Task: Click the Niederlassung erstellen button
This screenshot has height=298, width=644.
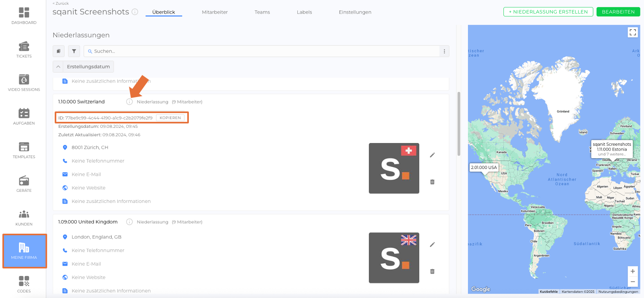Action: tap(548, 12)
